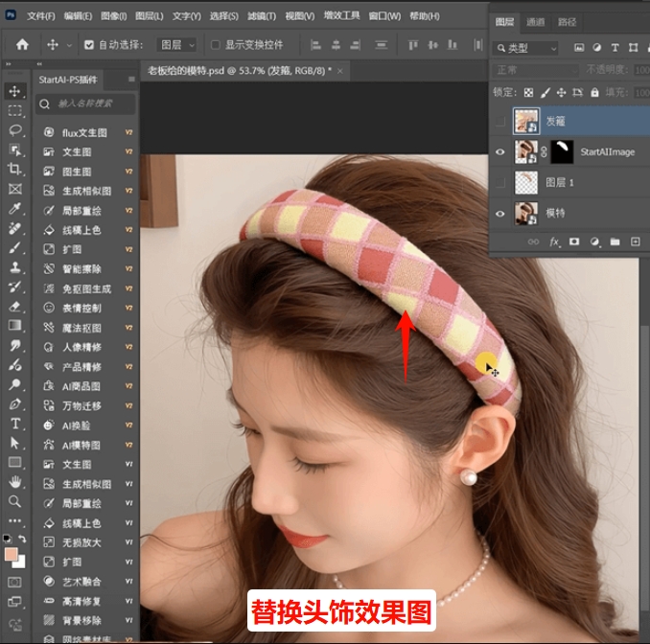This screenshot has height=644, width=650.
Task: Select the Eyedropper tool
Action: 15,209
